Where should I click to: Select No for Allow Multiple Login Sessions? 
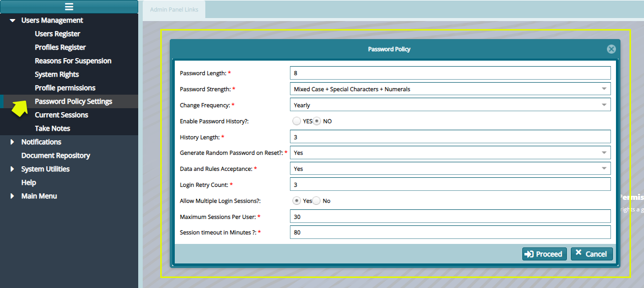pyautogui.click(x=316, y=201)
